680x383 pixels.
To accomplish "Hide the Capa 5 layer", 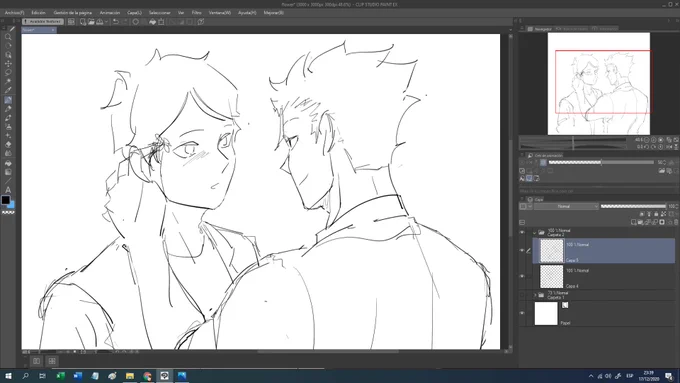I will [x=522, y=250].
